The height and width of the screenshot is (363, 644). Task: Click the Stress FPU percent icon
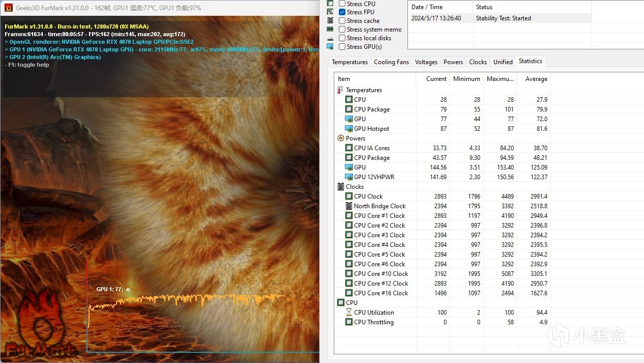pos(330,12)
